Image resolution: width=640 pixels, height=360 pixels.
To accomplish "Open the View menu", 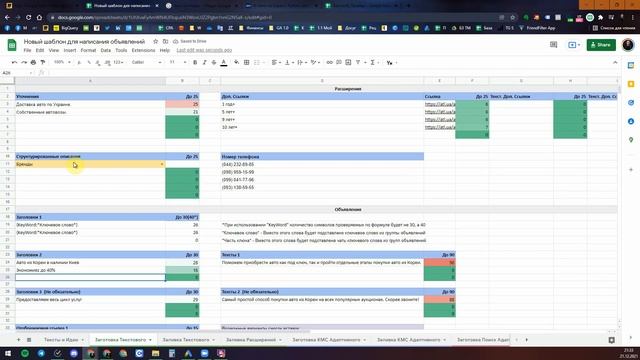I will coord(54,50).
